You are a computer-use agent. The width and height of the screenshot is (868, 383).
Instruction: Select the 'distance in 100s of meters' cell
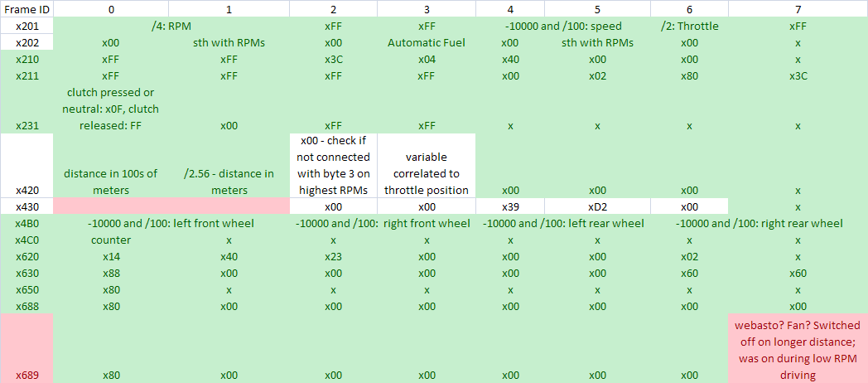(111, 182)
